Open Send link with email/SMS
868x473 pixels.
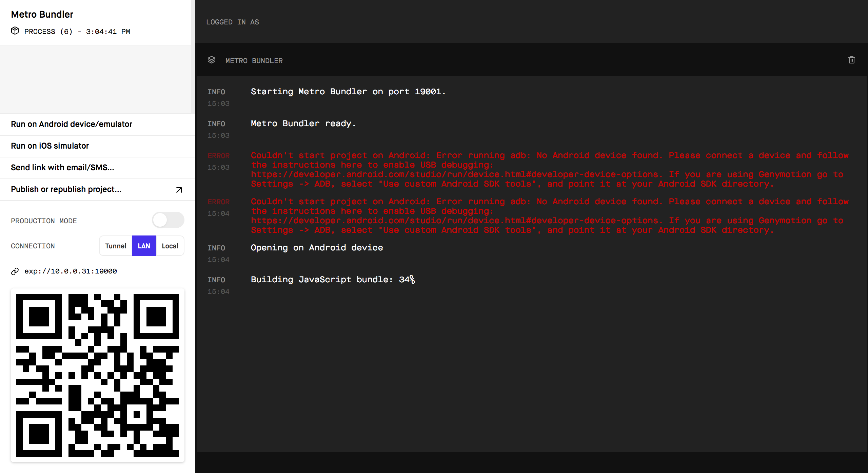tap(62, 168)
